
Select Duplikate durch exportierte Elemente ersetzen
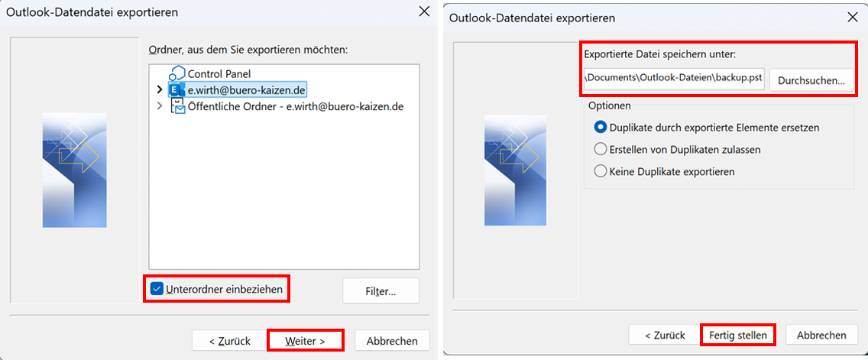(601, 128)
